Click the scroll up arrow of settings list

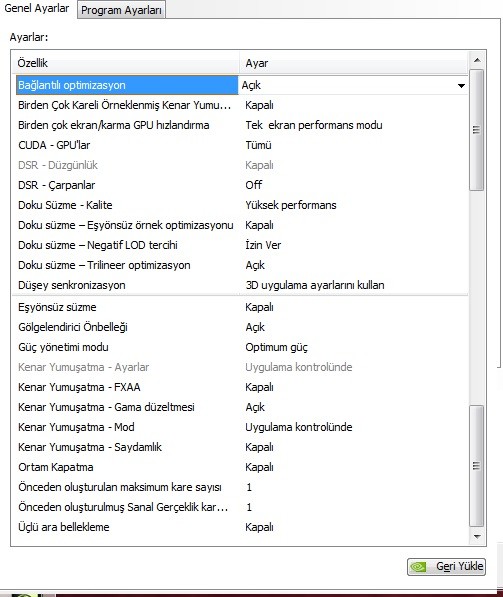click(x=476, y=60)
